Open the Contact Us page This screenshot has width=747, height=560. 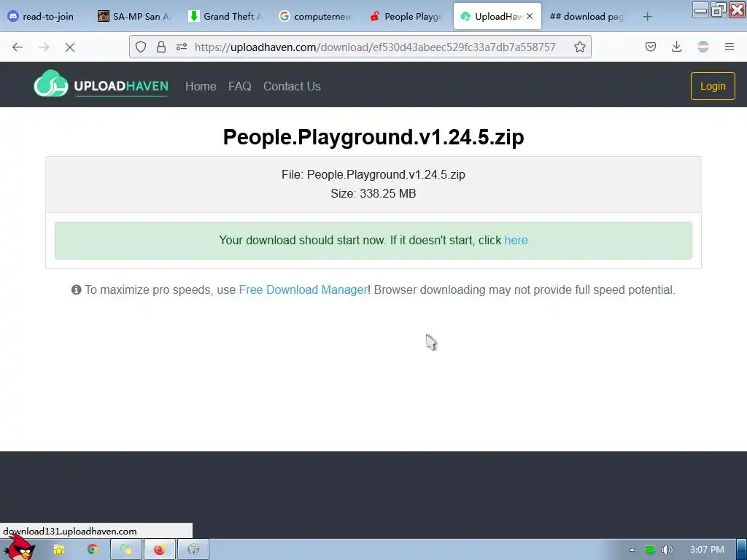(x=292, y=86)
